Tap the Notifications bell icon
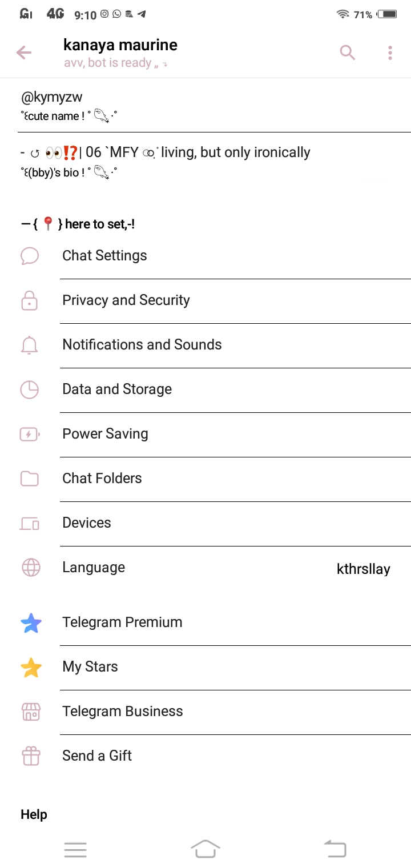This screenshot has height=868, width=411. [30, 345]
